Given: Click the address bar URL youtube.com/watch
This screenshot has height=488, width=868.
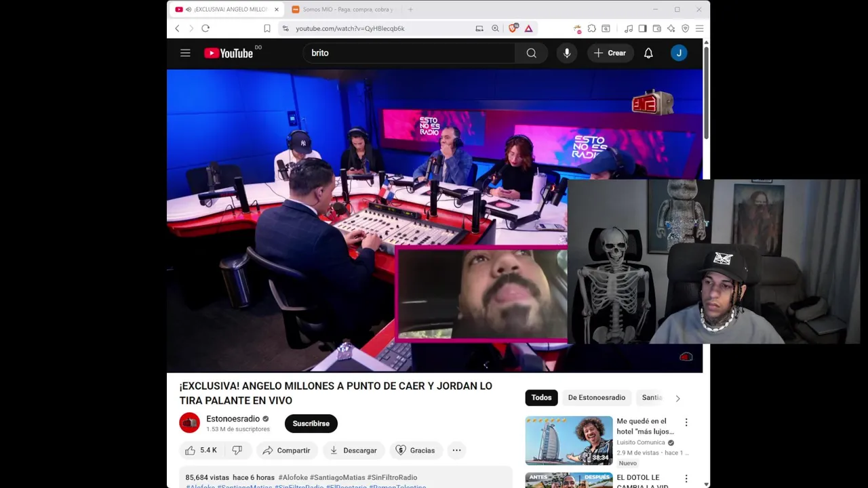Looking at the screenshot, I should 350,28.
